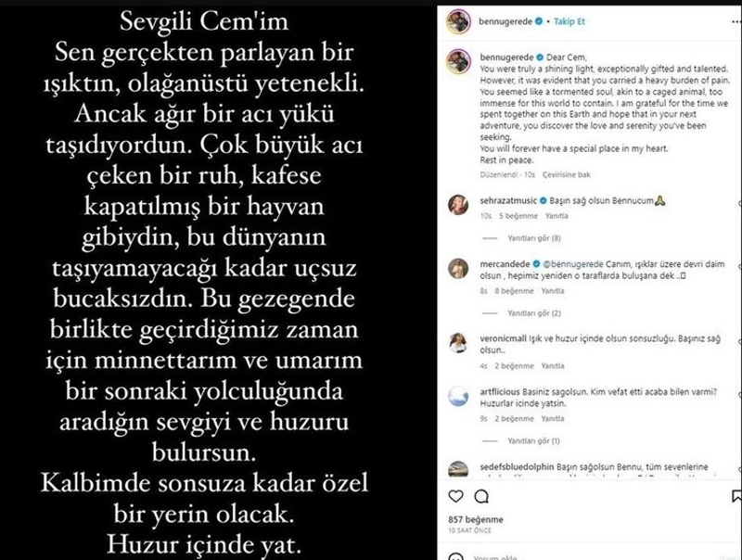
Task: Follow the account via Takip Et
Action: [569, 21]
